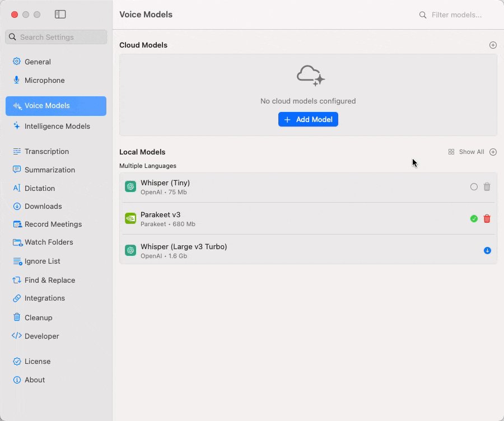Open the Intelligence Models settings

[57, 127]
